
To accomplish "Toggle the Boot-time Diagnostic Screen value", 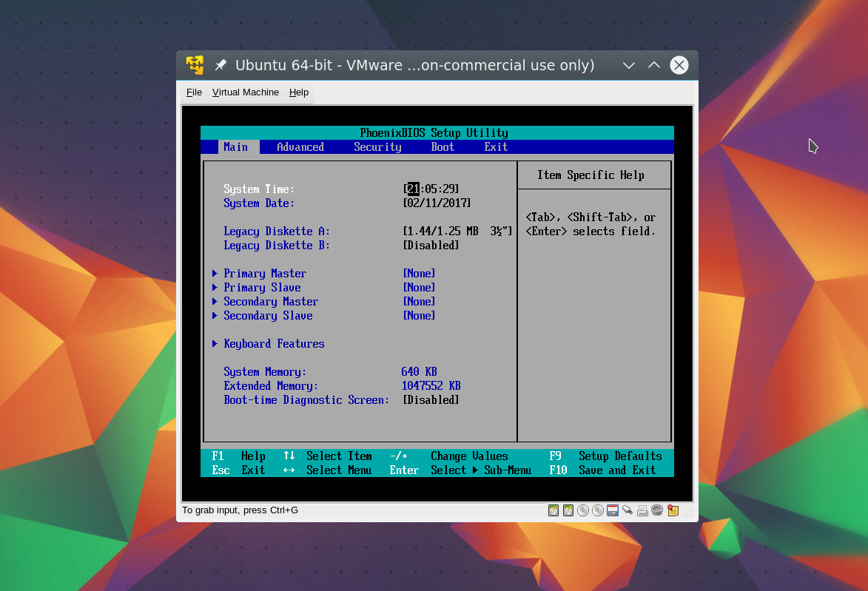I will [x=431, y=400].
